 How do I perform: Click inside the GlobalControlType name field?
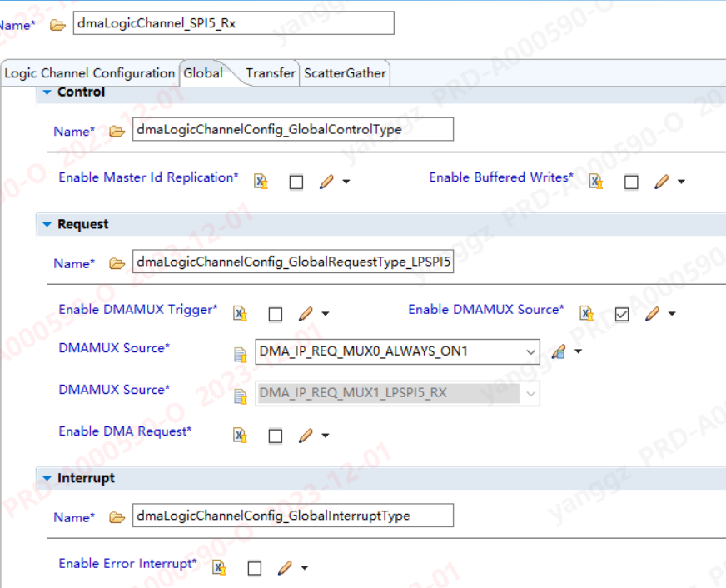291,129
